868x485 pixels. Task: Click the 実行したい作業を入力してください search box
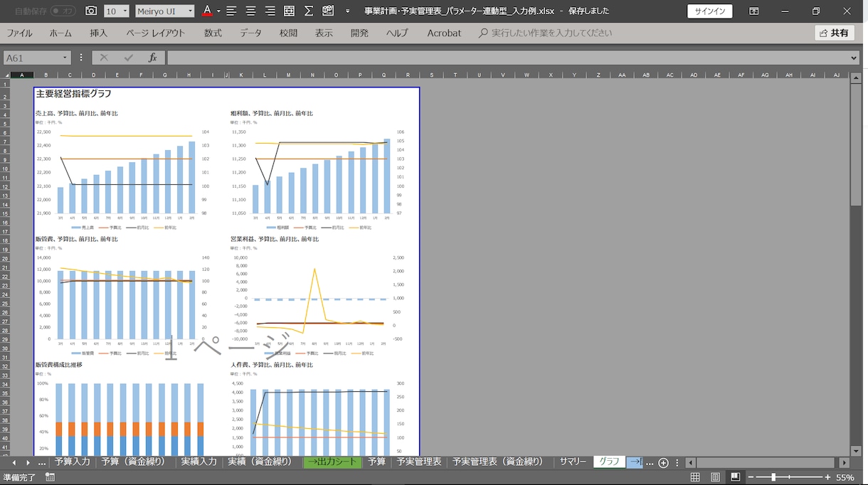pyautogui.click(x=545, y=33)
